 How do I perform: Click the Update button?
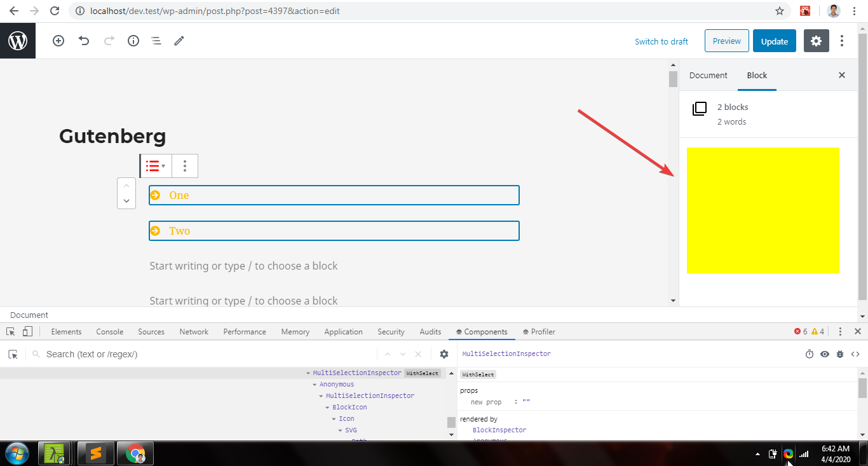[775, 41]
